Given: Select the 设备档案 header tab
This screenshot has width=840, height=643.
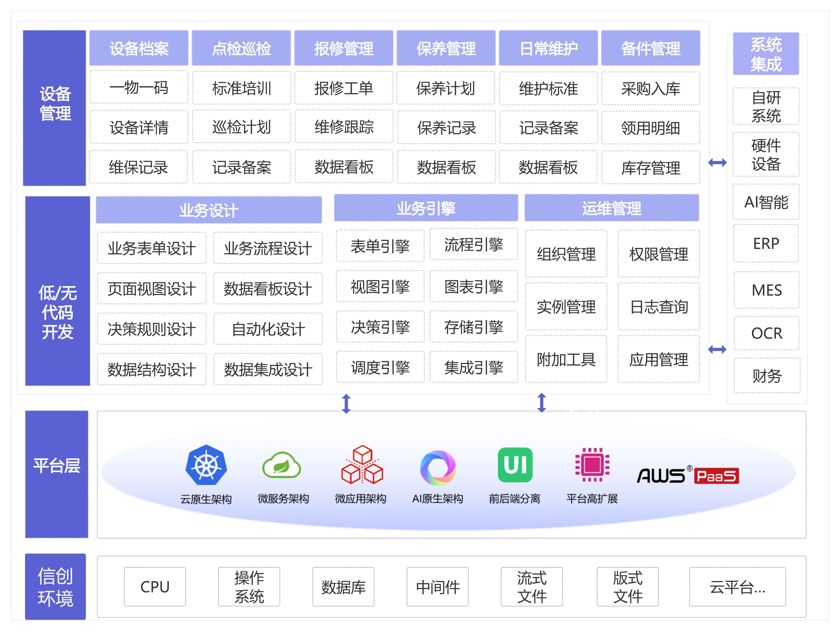Looking at the screenshot, I should [x=139, y=48].
